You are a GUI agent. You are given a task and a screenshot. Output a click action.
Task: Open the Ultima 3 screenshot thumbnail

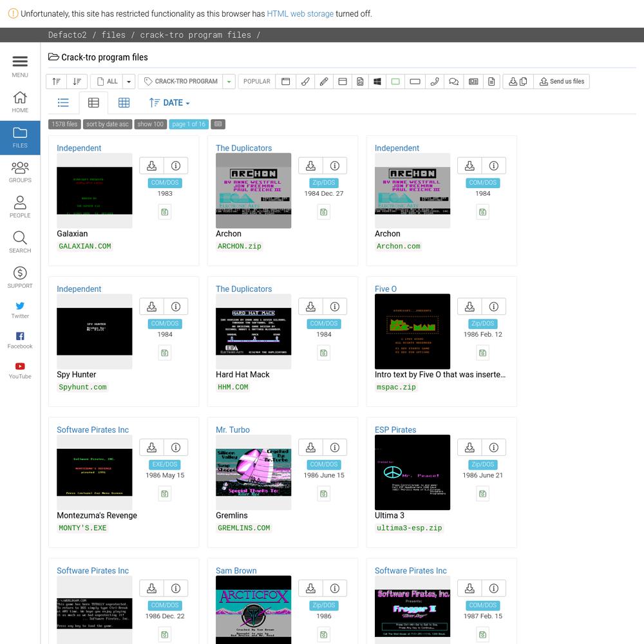click(x=412, y=473)
